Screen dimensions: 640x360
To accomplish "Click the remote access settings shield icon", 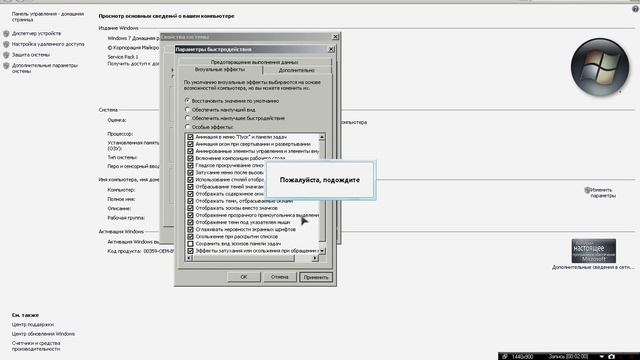I will [6, 44].
